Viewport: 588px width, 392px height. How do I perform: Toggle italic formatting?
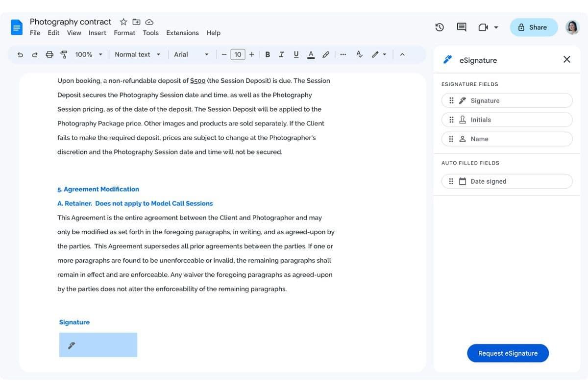[281, 54]
